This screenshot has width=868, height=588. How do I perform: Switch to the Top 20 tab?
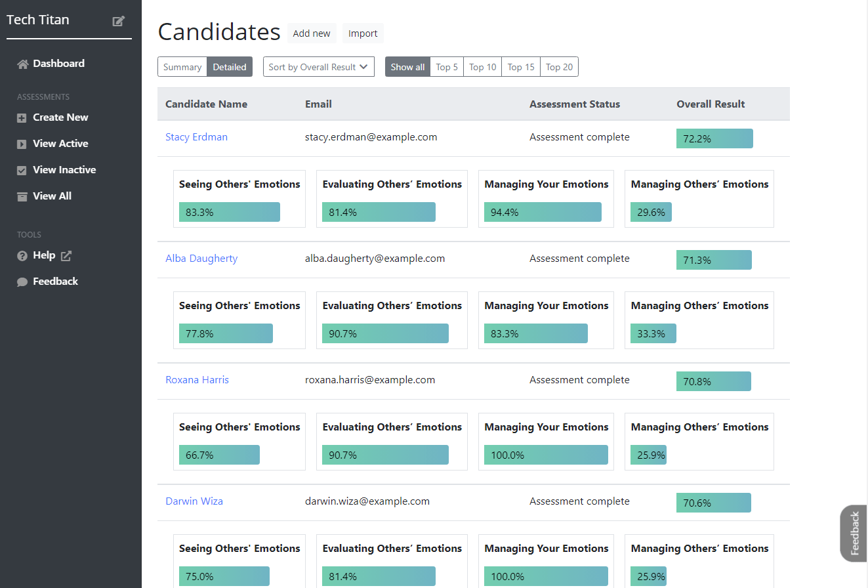[x=559, y=66]
